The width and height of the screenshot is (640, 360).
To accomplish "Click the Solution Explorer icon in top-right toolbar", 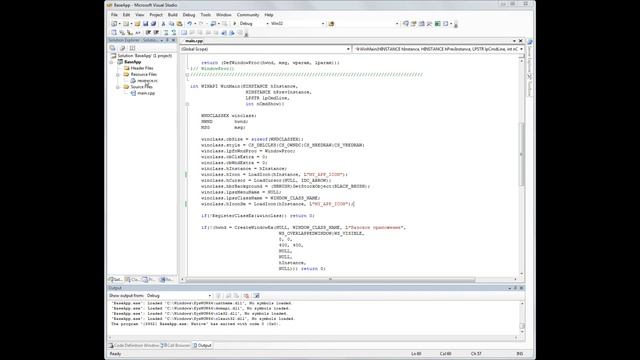I will [x=406, y=24].
